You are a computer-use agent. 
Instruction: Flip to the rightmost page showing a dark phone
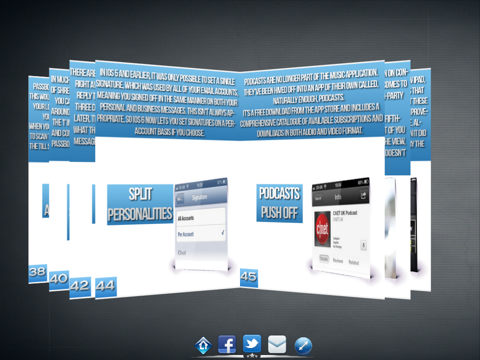pos(421,180)
